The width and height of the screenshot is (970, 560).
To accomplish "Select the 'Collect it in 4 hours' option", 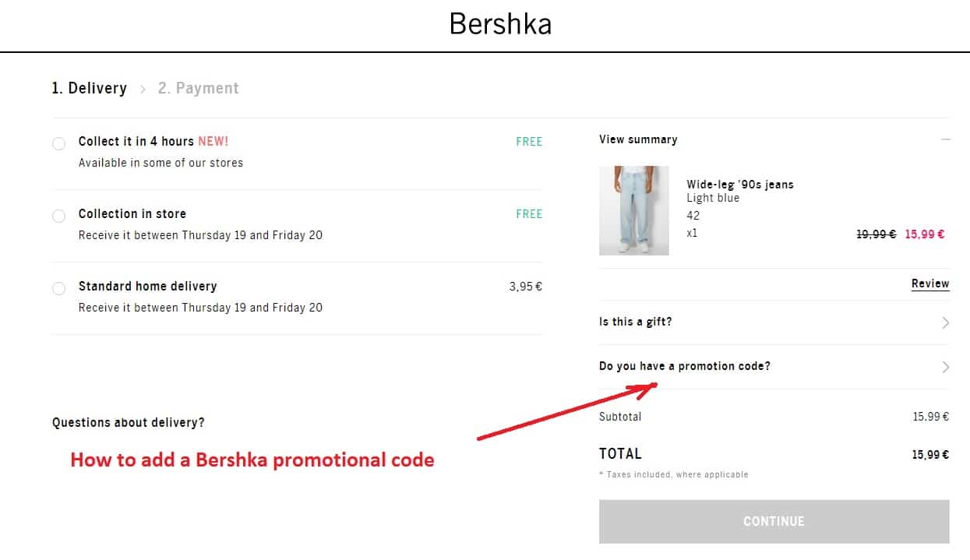I will point(58,143).
